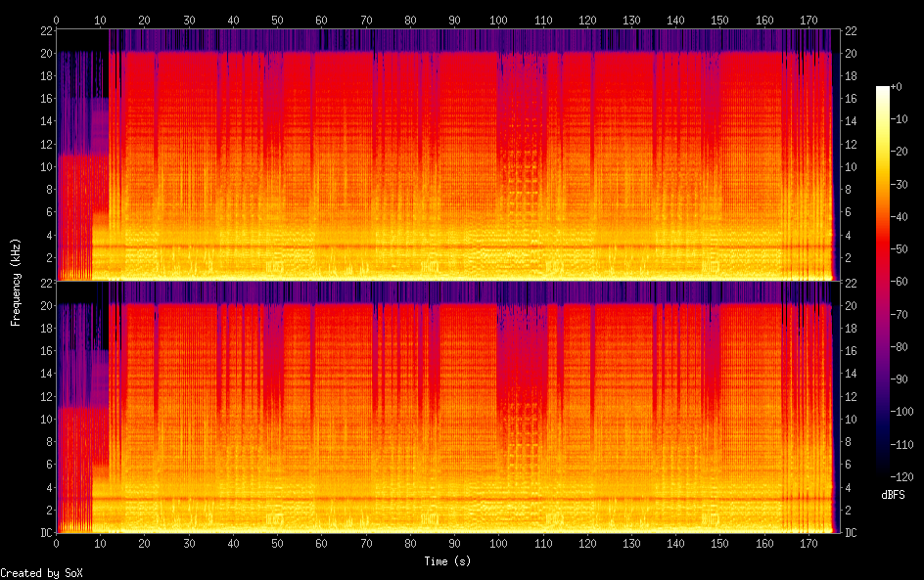Click the top-right "22" kHz frequency label
The height and width of the screenshot is (580, 924).
[851, 29]
